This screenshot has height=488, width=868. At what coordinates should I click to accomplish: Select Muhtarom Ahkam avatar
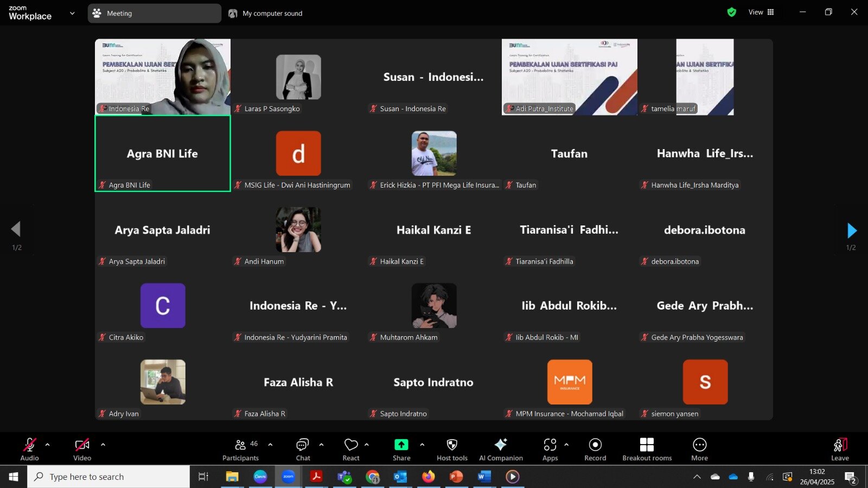tap(434, 305)
